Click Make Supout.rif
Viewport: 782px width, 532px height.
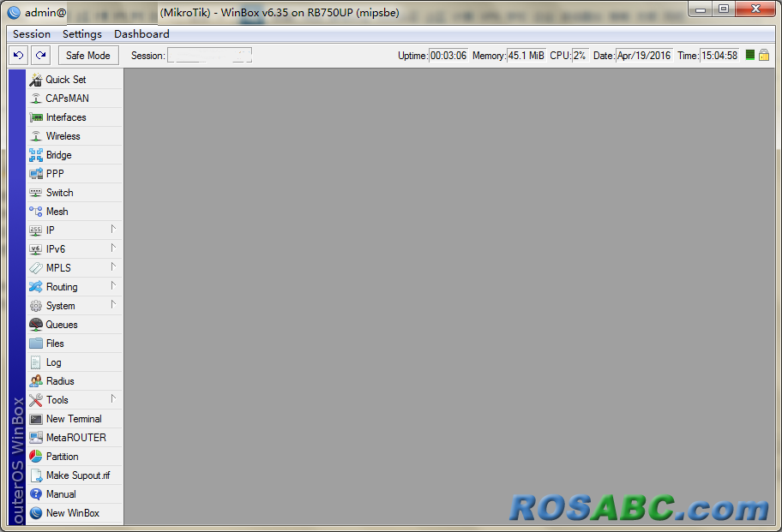(x=74, y=475)
